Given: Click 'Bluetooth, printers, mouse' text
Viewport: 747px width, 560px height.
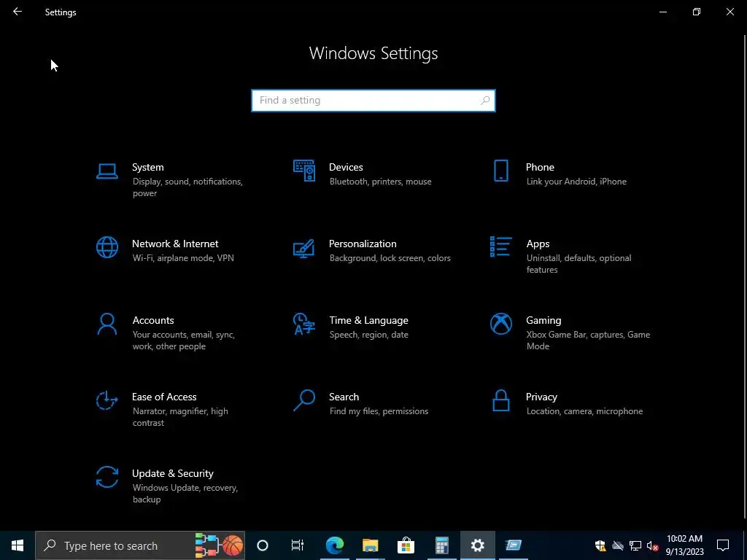Looking at the screenshot, I should coord(380,182).
